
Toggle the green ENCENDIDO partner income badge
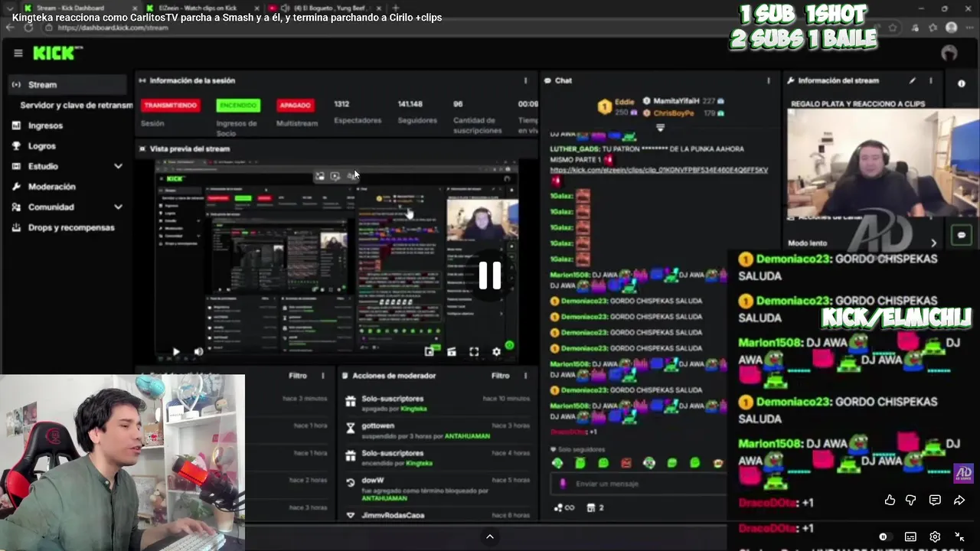click(238, 105)
